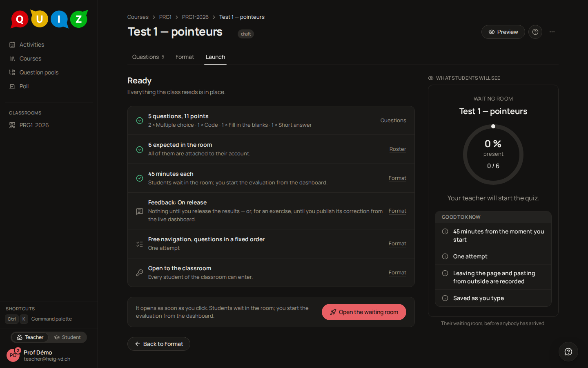Navigate to Courses breadcrumb
The height and width of the screenshot is (368, 588).
tap(138, 17)
